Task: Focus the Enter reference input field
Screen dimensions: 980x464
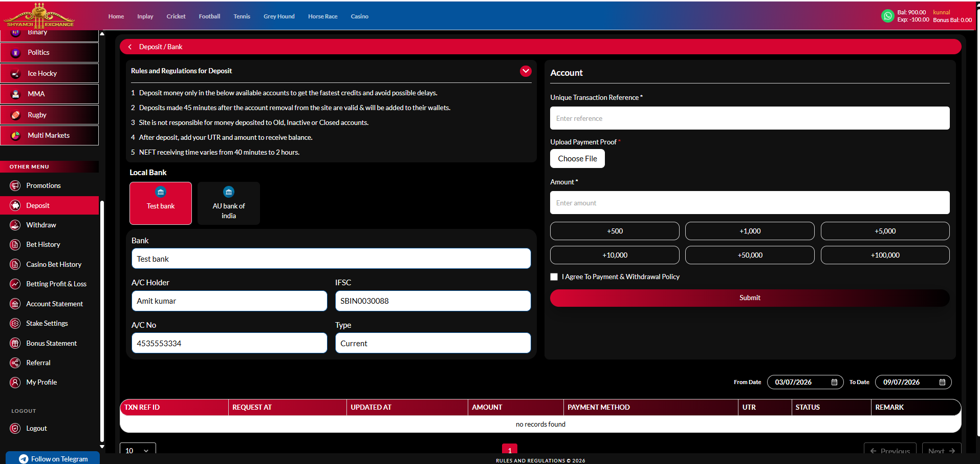Action: click(x=750, y=118)
